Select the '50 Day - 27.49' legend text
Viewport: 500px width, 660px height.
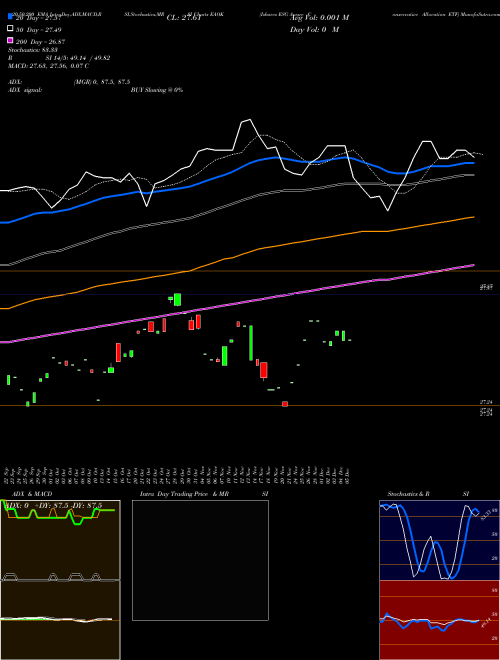pyautogui.click(x=38, y=30)
